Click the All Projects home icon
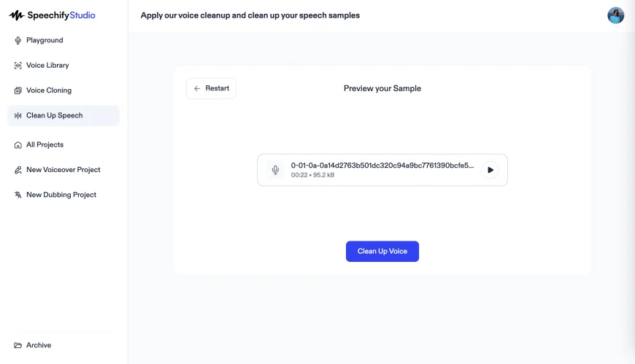 (x=18, y=145)
